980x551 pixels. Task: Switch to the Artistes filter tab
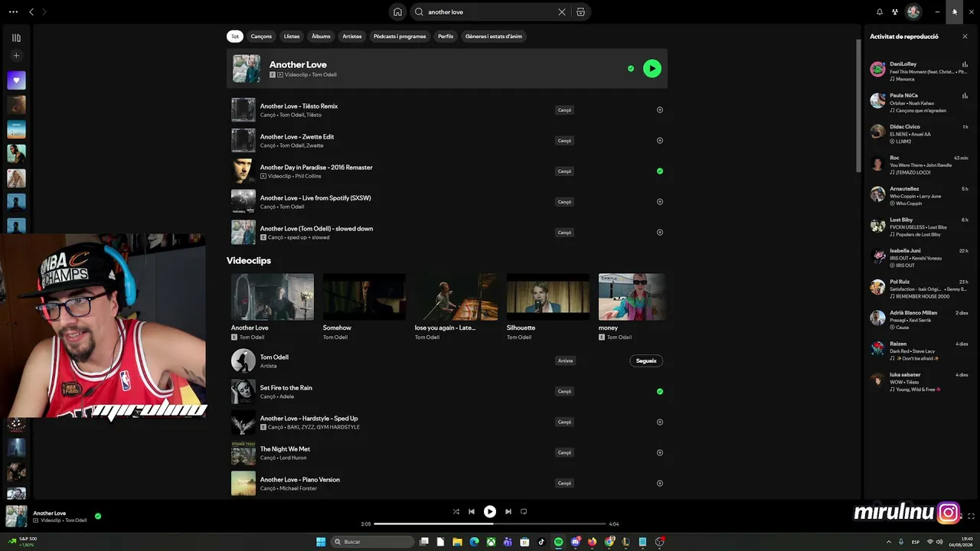352,37
